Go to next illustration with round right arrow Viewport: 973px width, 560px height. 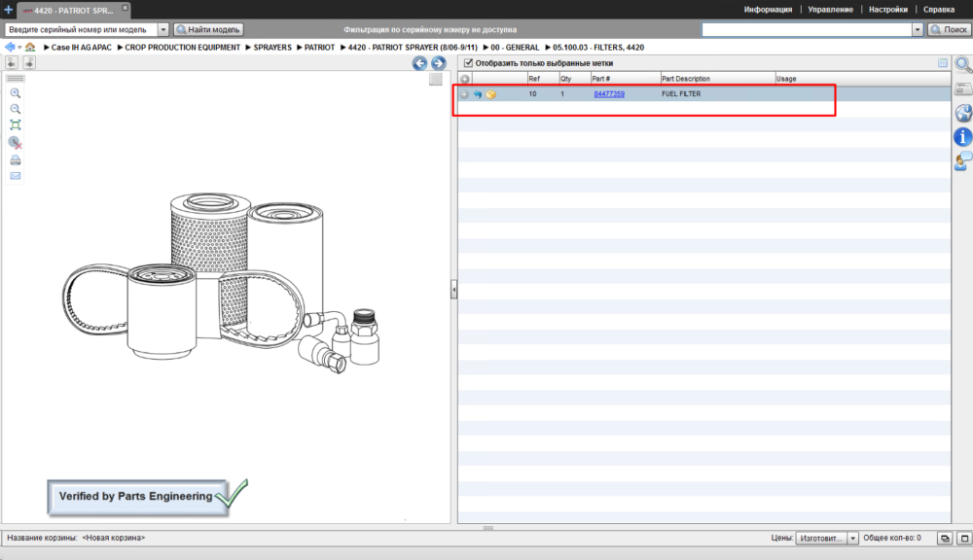439,63
